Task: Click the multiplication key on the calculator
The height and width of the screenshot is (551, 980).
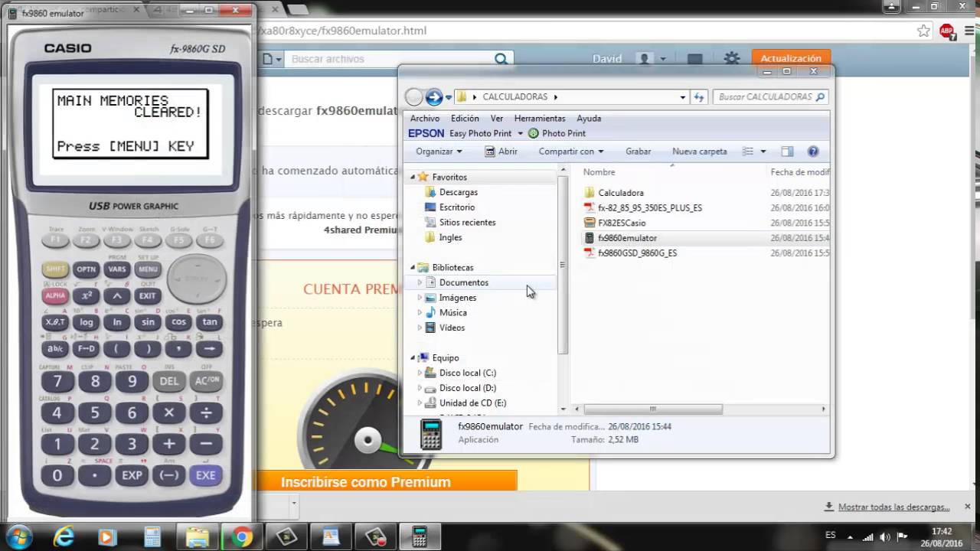Action: (x=169, y=412)
